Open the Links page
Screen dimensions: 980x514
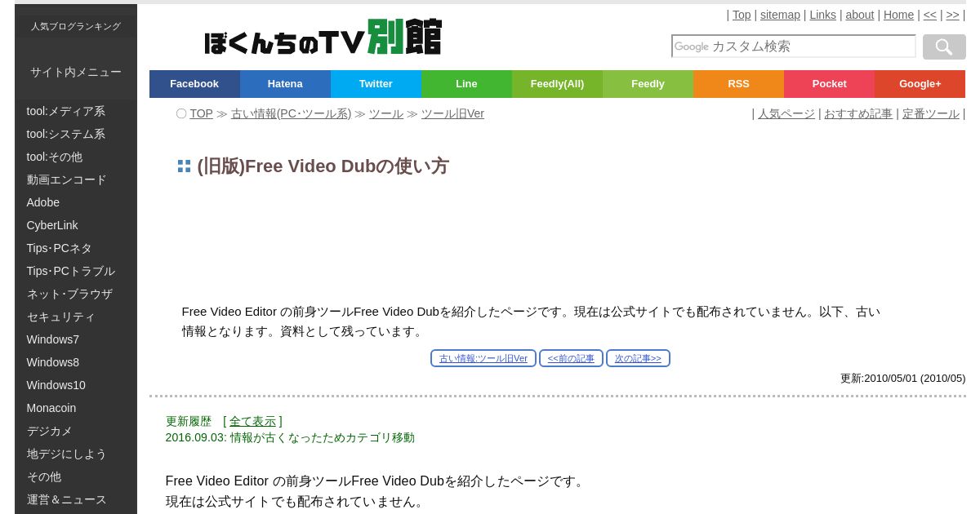point(822,15)
